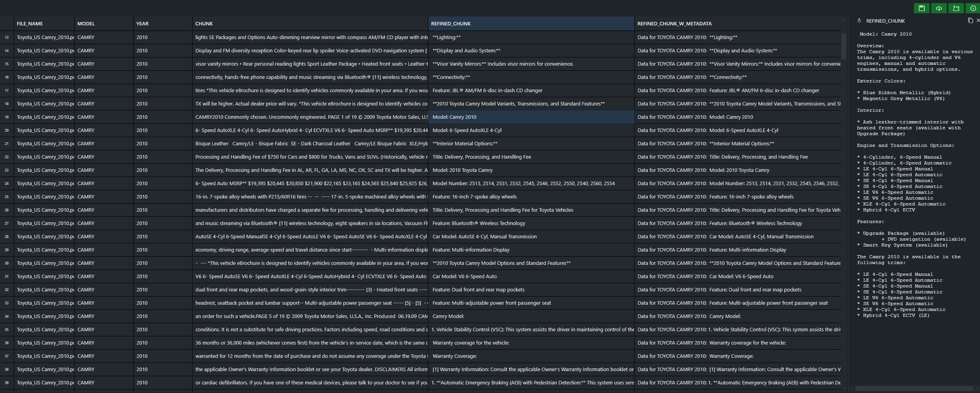
Task: Click cell 'Car Model: AutoSE 4-Cyl, Manual Transmission' in REFINED_CHUNK
Action: click(531, 237)
